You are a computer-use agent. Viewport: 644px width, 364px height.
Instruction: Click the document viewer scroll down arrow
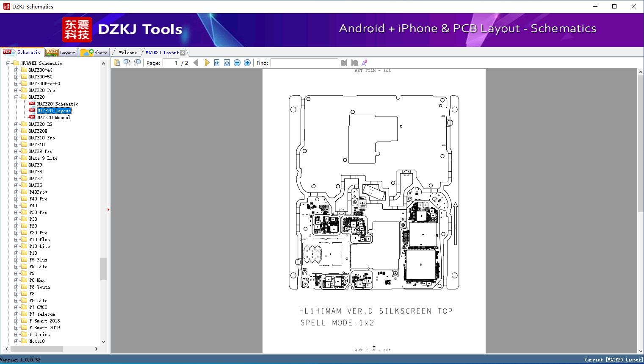[640, 350]
